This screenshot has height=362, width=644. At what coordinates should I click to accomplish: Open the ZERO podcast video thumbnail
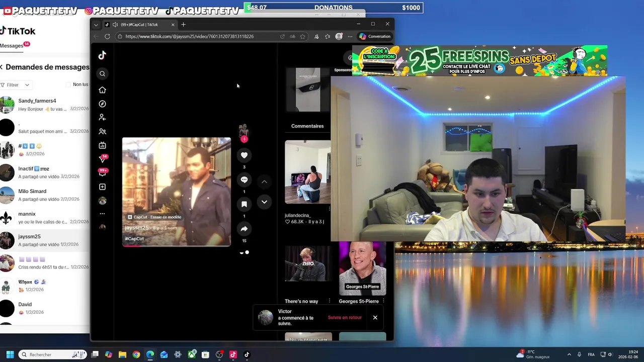tap(307, 264)
